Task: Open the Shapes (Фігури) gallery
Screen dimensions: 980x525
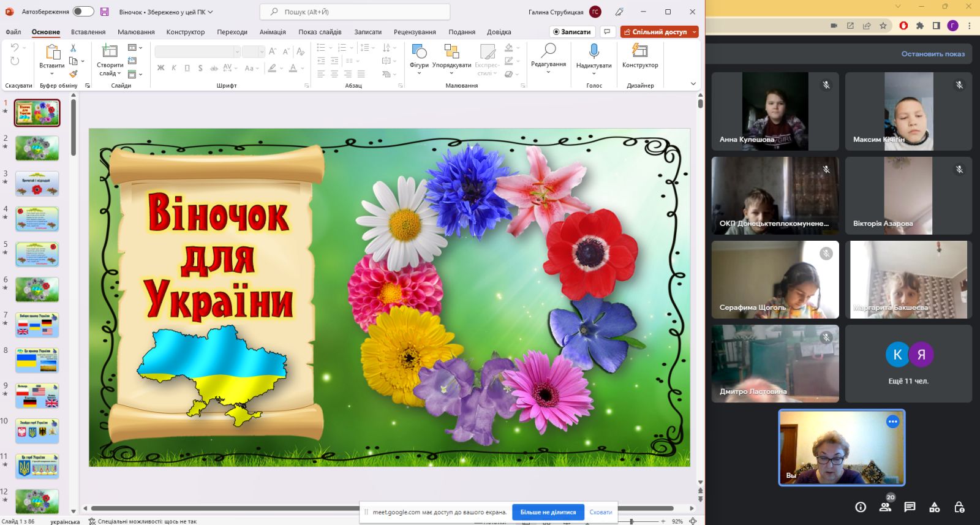Action: [x=419, y=58]
